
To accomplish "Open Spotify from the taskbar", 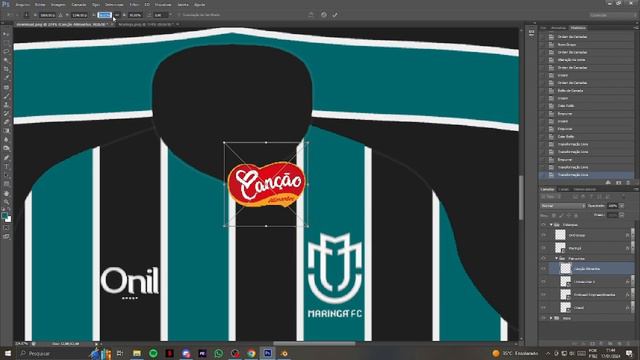I will coord(153,353).
